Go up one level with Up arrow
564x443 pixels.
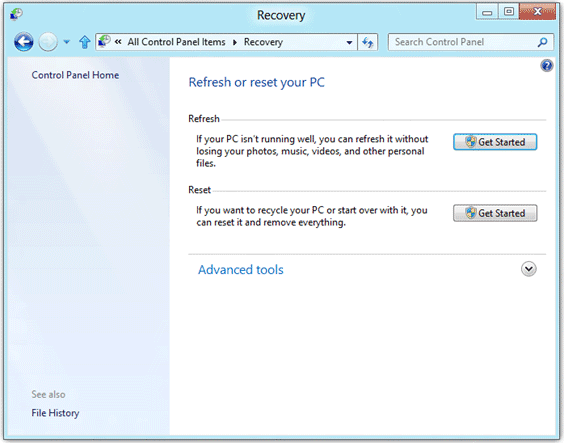click(85, 42)
